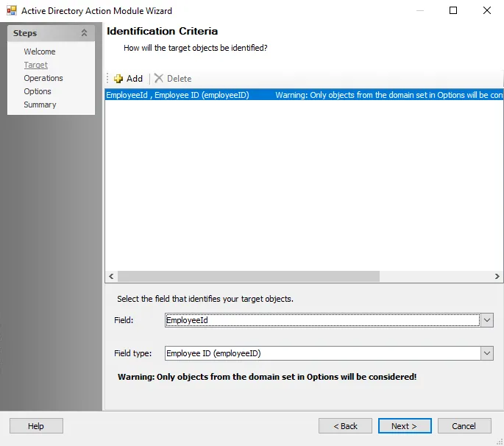This screenshot has height=446, width=504.
Task: Click the horizontal scrollbar right arrow
Action: [x=497, y=276]
